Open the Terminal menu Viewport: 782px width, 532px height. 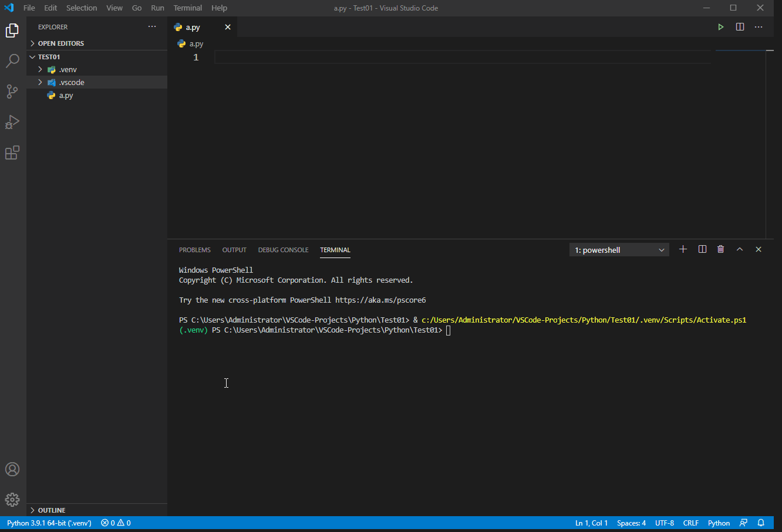(187, 8)
